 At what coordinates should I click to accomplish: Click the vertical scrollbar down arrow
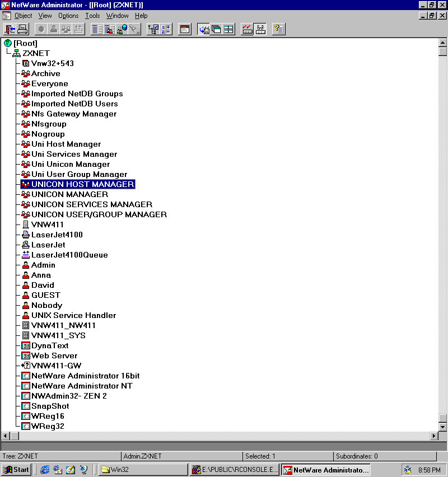[x=443, y=427]
